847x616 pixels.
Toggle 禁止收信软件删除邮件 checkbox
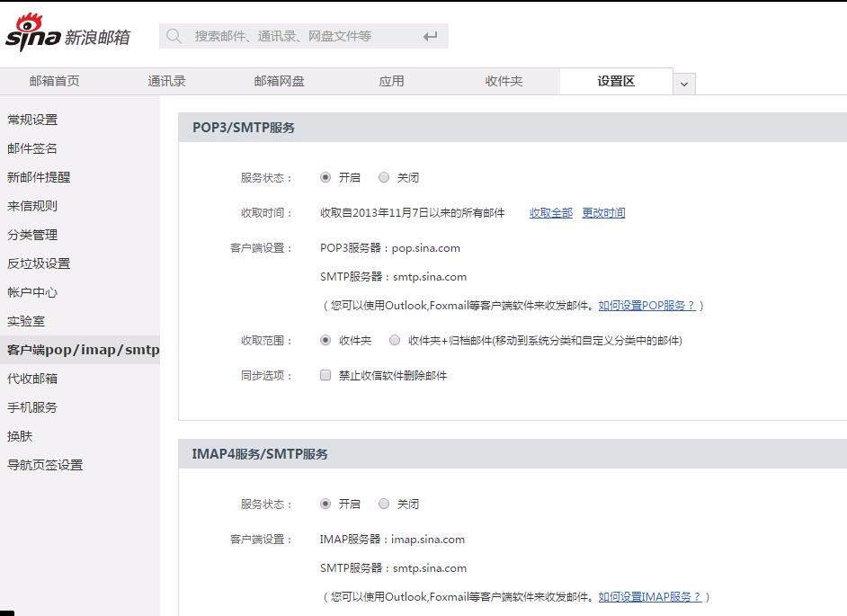(x=325, y=375)
